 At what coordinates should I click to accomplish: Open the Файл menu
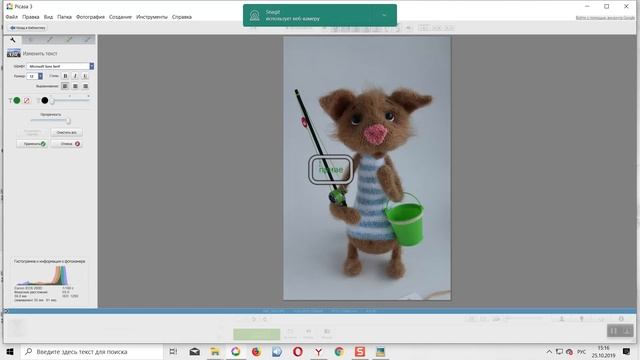tap(11, 17)
